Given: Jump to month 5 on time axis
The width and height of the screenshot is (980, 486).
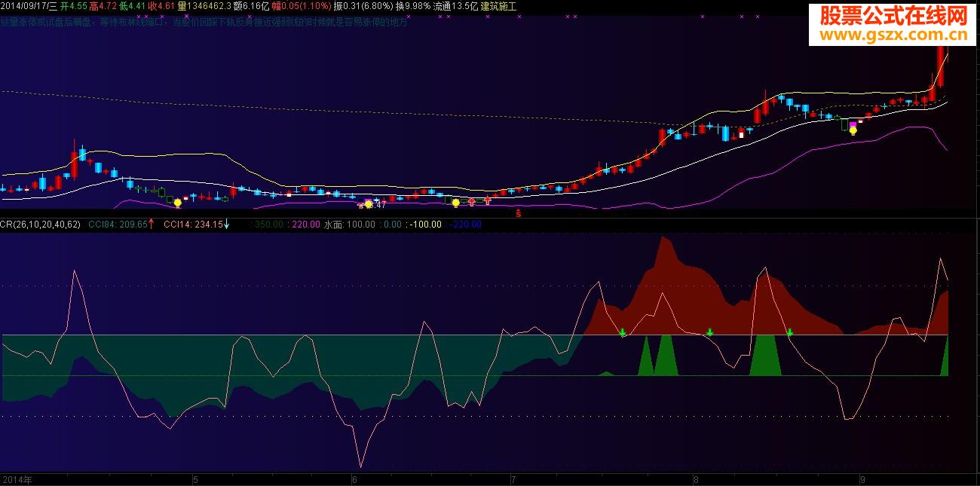Looking at the screenshot, I should 195,479.
